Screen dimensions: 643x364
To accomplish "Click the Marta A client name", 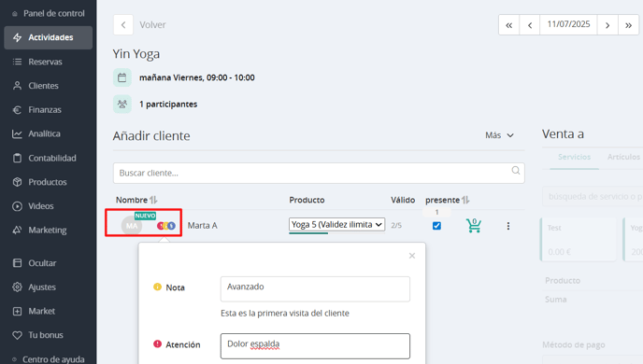I will pyautogui.click(x=202, y=226).
